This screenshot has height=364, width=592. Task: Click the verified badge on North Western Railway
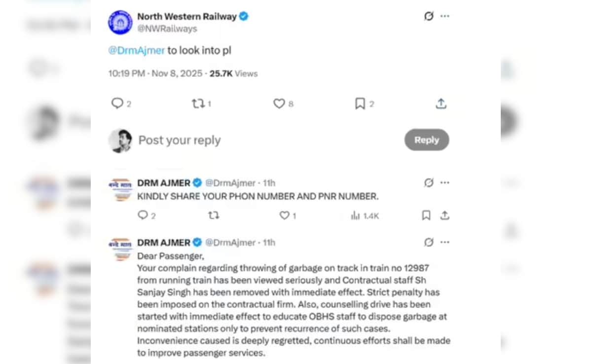click(243, 16)
